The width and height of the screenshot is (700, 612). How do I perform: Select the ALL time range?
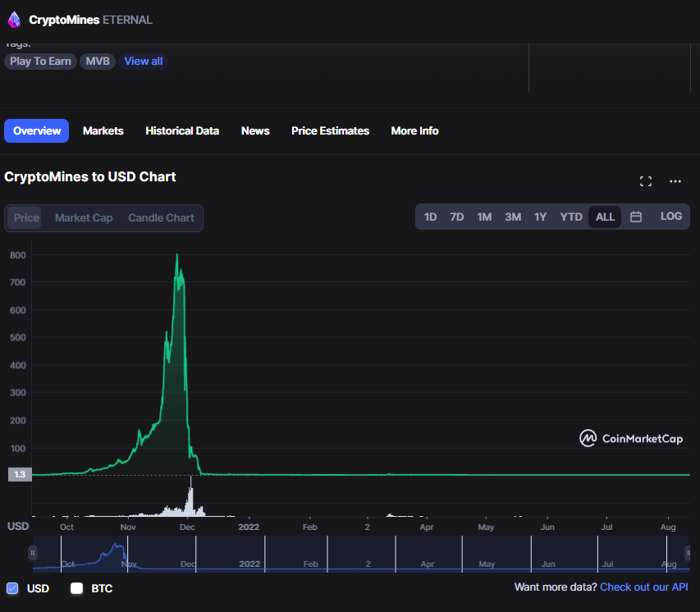(x=605, y=217)
